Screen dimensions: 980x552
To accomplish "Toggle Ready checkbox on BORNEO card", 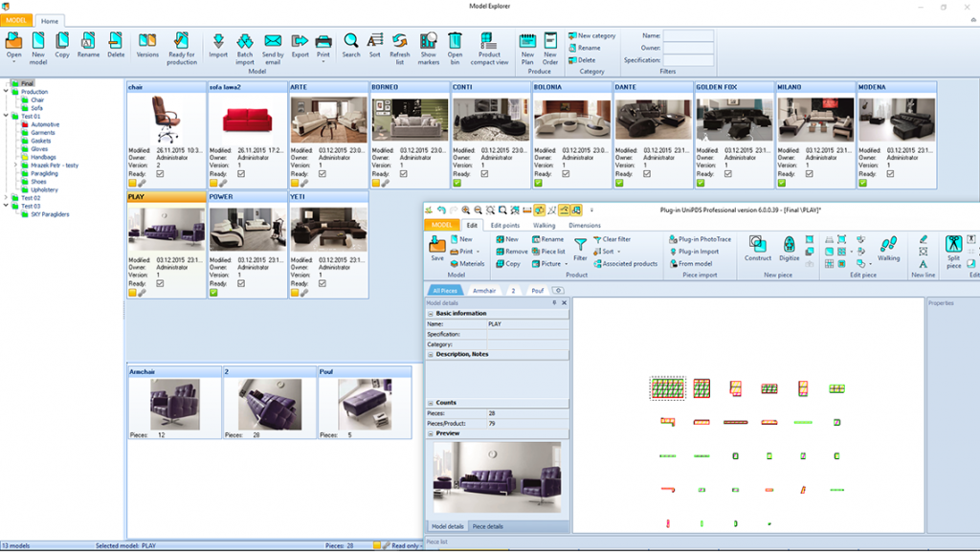I will pos(404,174).
